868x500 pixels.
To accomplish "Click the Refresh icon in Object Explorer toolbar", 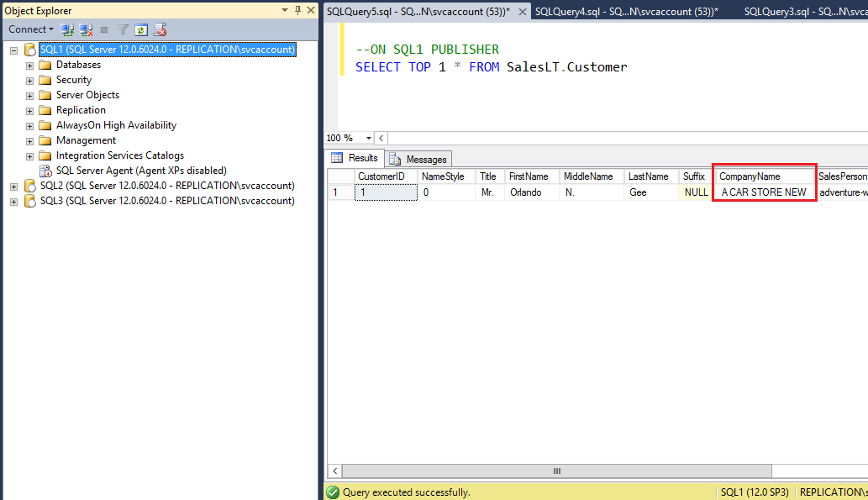I will click(x=141, y=30).
